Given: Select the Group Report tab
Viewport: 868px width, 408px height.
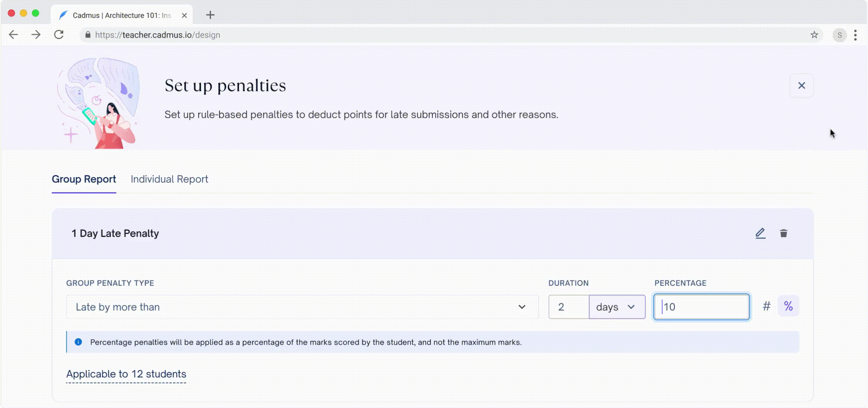Looking at the screenshot, I should [x=84, y=179].
